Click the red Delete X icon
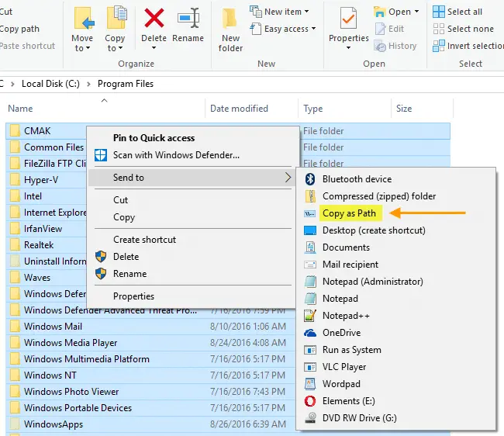The height and width of the screenshot is (436, 504). [x=154, y=18]
